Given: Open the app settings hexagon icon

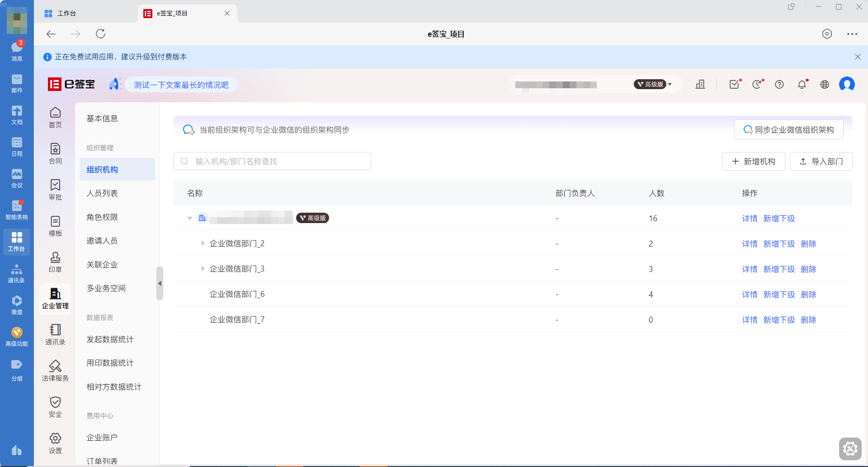Looking at the screenshot, I should tap(827, 34).
